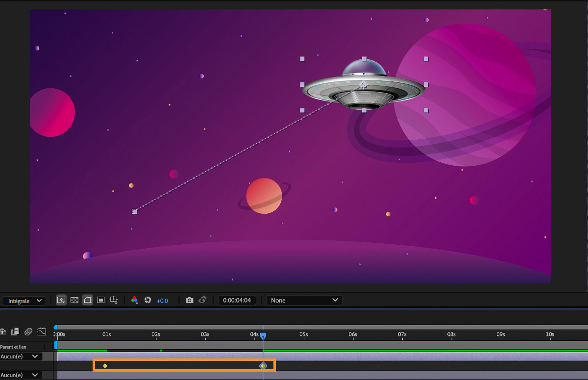Click the Show Snapshot icon
588x380 pixels.
(202, 300)
